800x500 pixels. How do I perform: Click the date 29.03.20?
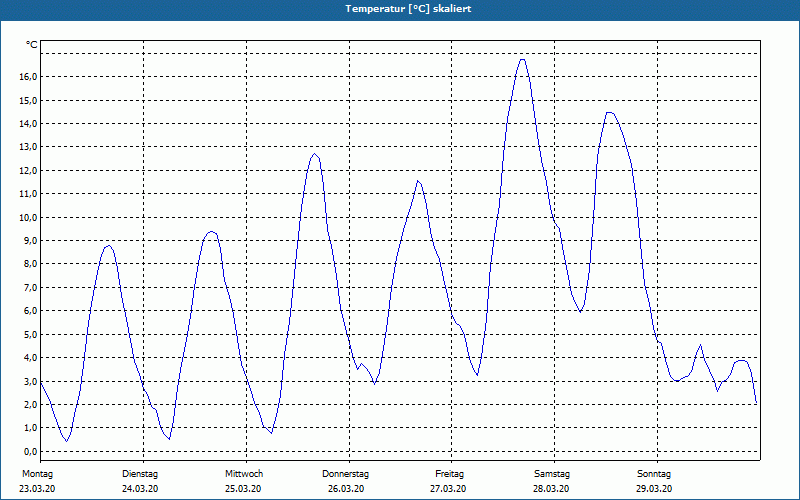(654, 489)
